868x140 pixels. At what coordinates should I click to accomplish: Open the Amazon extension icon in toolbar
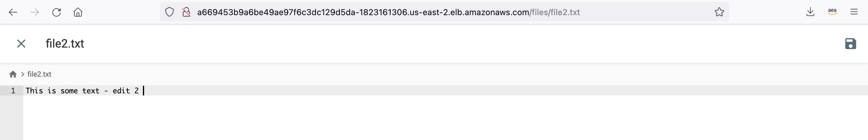click(832, 12)
